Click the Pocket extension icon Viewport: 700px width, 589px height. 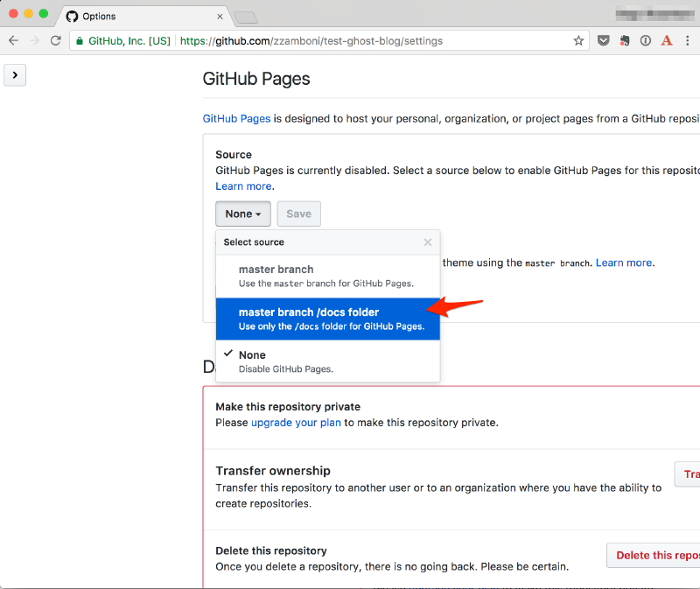click(604, 41)
